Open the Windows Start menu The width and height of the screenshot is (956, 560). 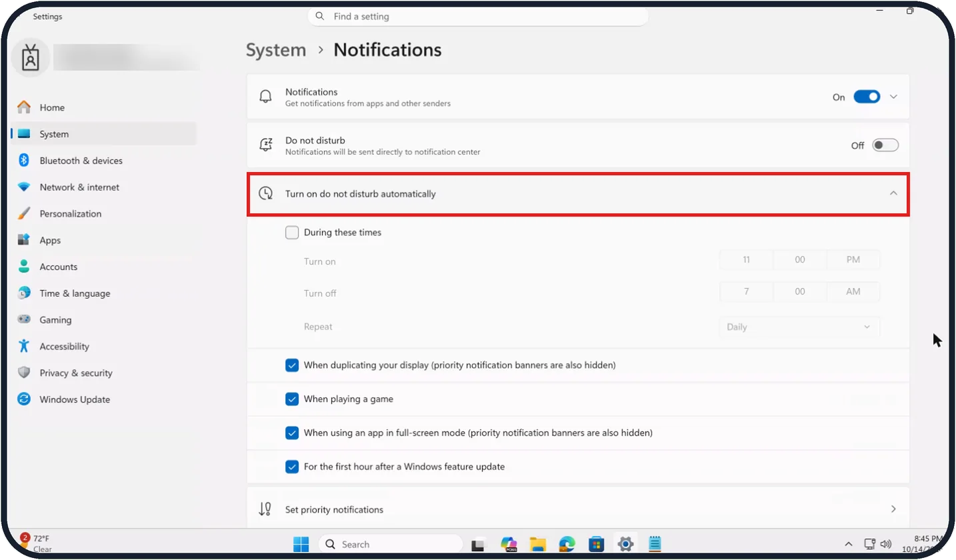[301, 544]
